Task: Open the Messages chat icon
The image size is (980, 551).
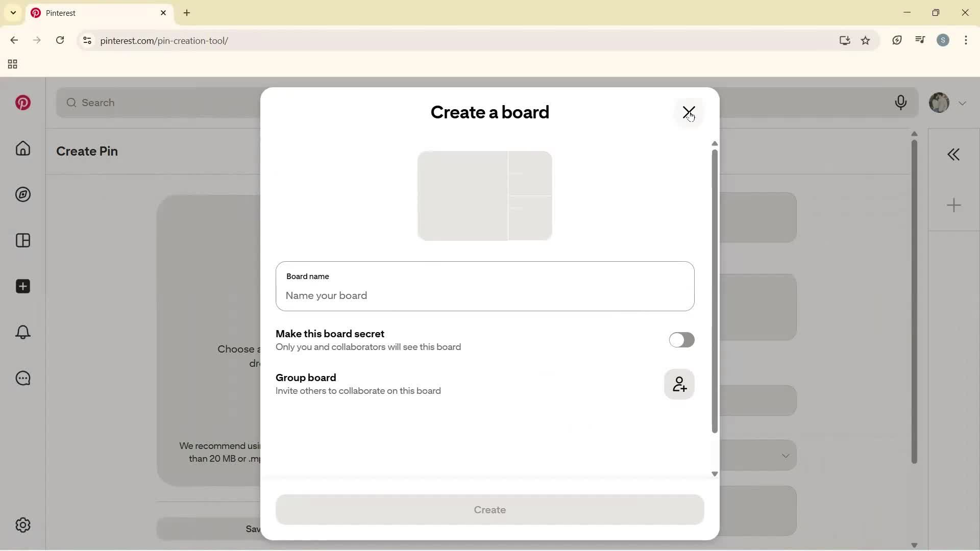Action: coord(22,378)
